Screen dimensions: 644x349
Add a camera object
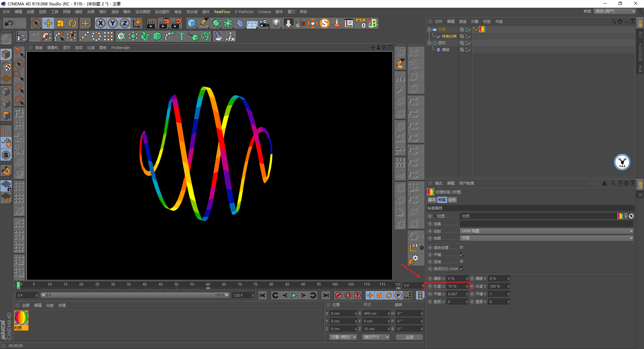(264, 23)
